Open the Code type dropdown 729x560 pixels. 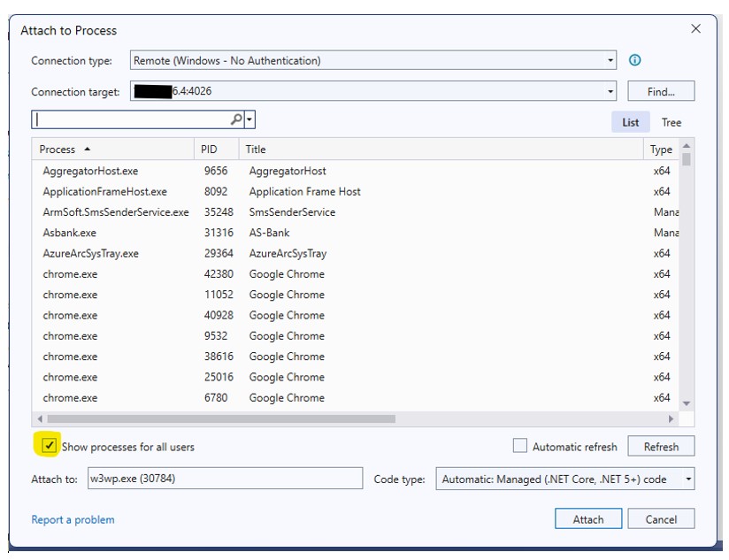click(688, 479)
